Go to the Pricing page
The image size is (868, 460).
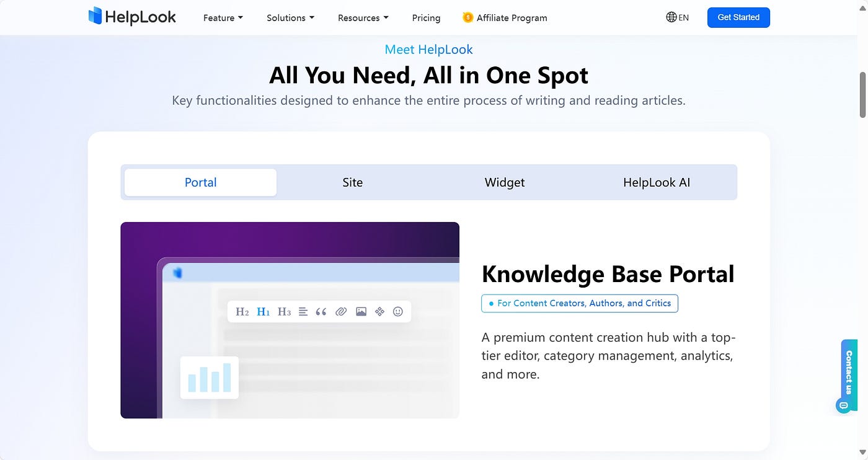[x=426, y=18]
